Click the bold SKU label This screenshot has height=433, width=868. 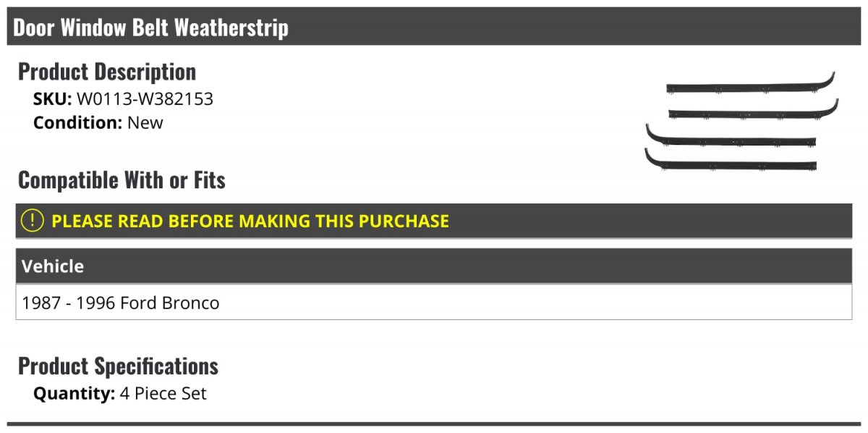click(x=52, y=99)
